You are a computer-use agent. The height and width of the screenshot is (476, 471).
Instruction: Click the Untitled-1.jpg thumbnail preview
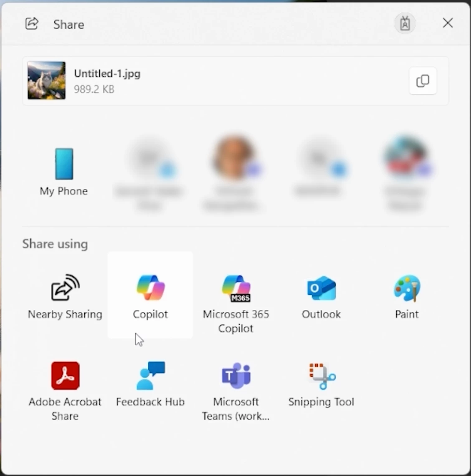(x=46, y=81)
